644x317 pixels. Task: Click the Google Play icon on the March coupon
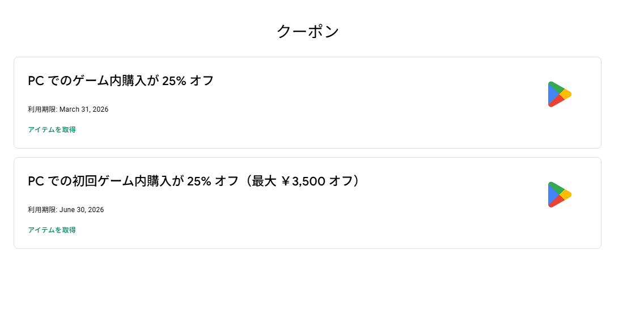click(x=559, y=94)
